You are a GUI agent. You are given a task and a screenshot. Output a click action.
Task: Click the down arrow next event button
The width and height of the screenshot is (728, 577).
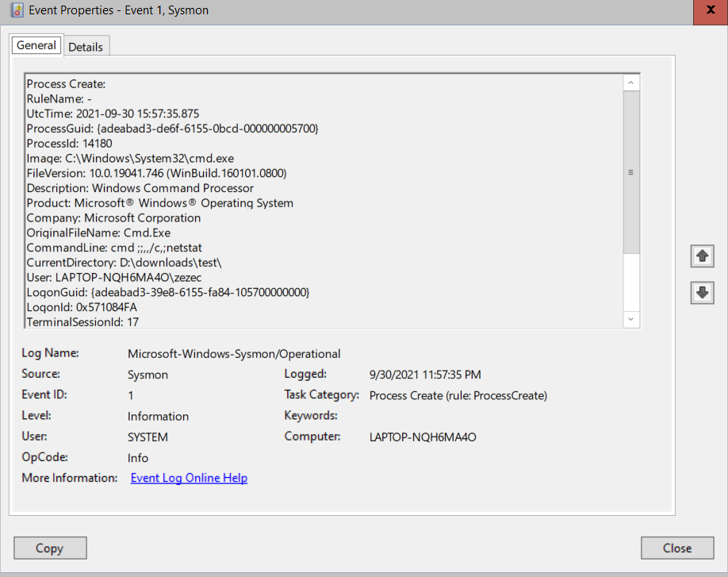click(702, 293)
